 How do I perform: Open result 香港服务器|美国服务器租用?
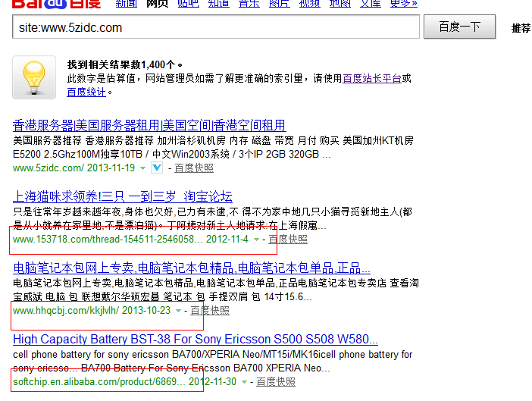coord(149,126)
